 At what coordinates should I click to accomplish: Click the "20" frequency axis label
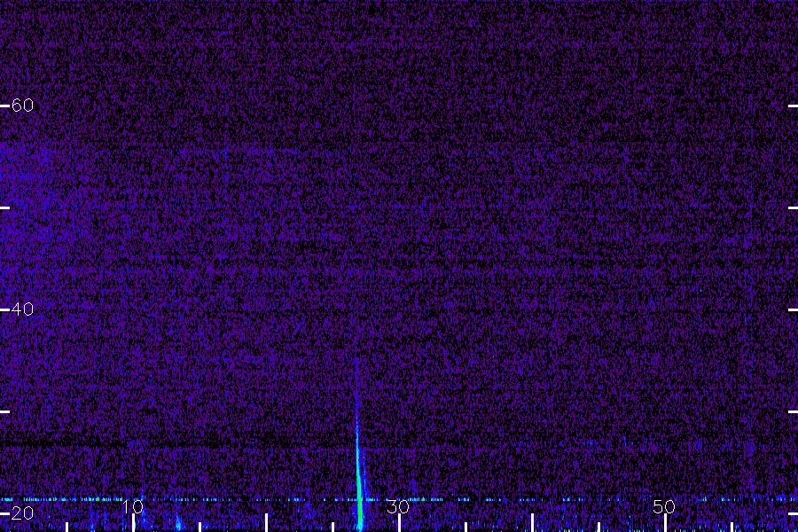pyautogui.click(x=22, y=513)
